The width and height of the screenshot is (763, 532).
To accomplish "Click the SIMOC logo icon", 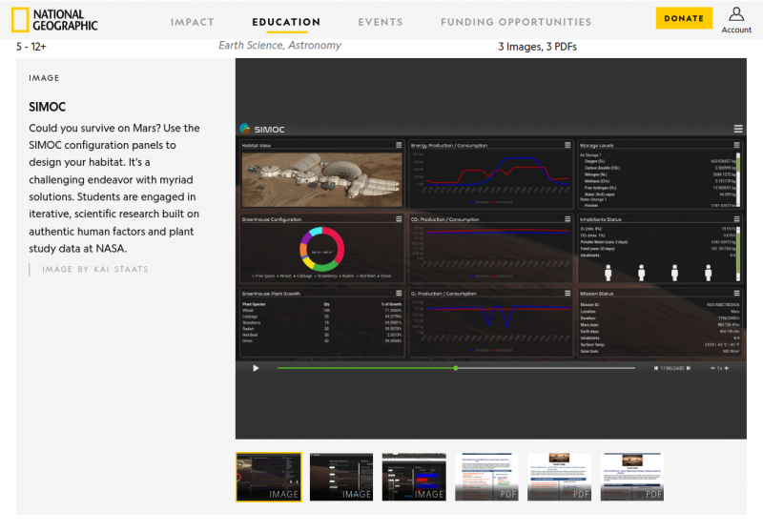I will [244, 129].
